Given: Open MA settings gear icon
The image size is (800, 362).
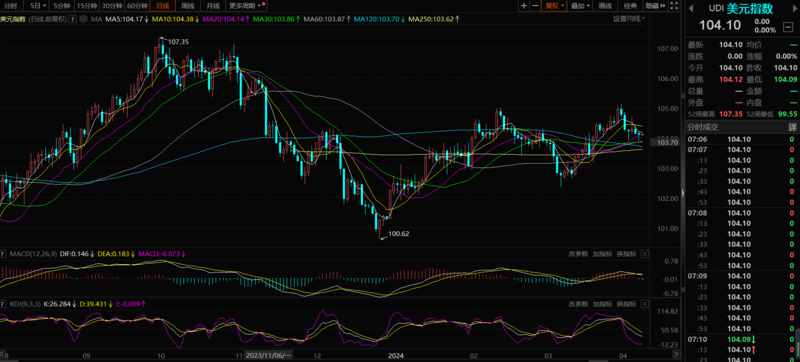Looking at the screenshot, I should [83, 19].
